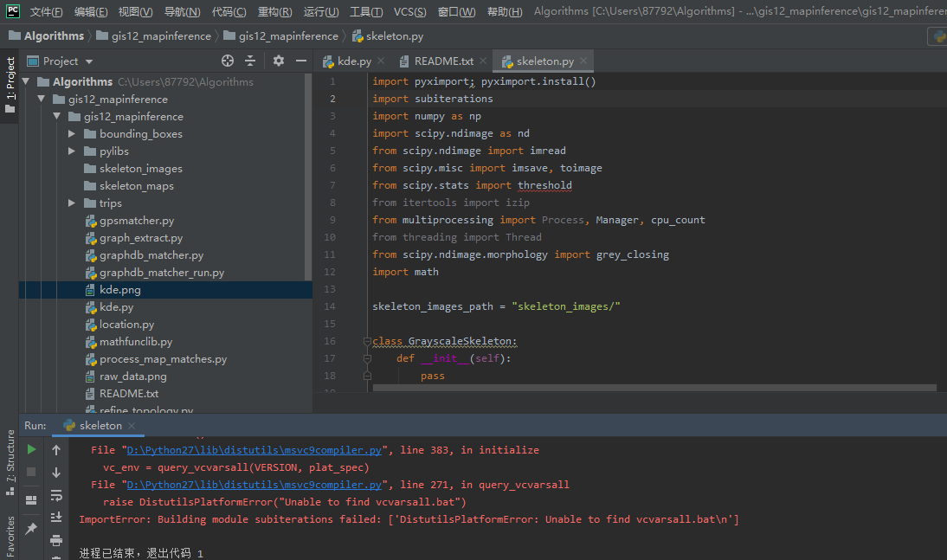Restore the Run panel layout
Screen dimensions: 947x560
coord(31,500)
